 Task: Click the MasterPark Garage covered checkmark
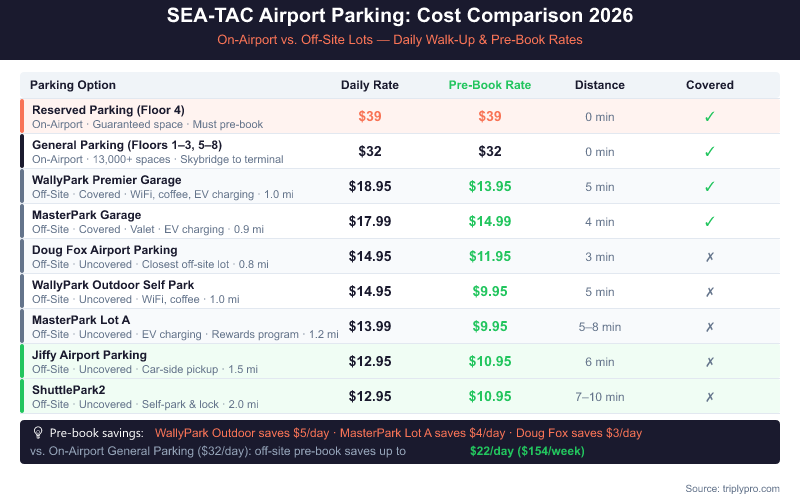710,221
